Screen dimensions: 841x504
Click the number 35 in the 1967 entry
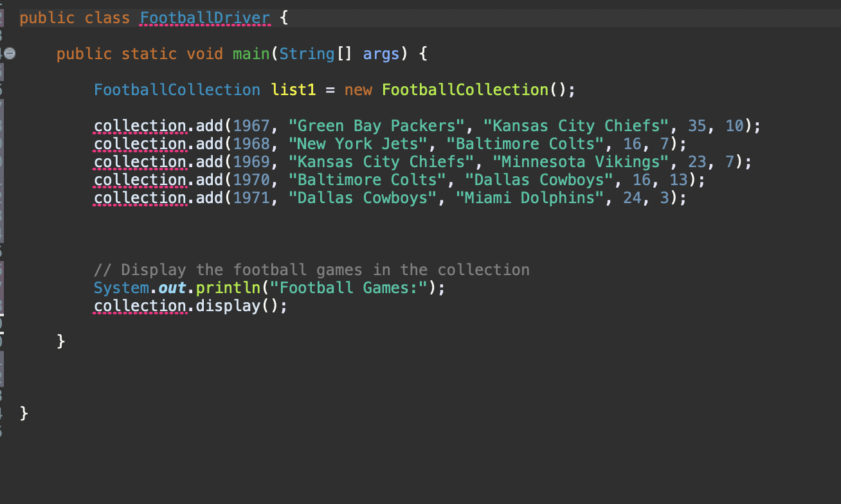click(697, 125)
